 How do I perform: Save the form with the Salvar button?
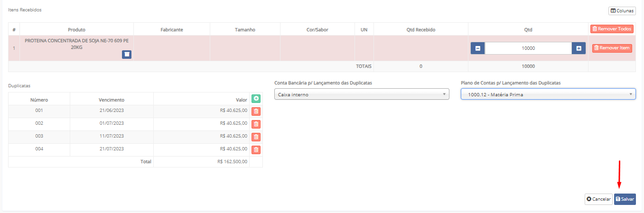(625, 199)
